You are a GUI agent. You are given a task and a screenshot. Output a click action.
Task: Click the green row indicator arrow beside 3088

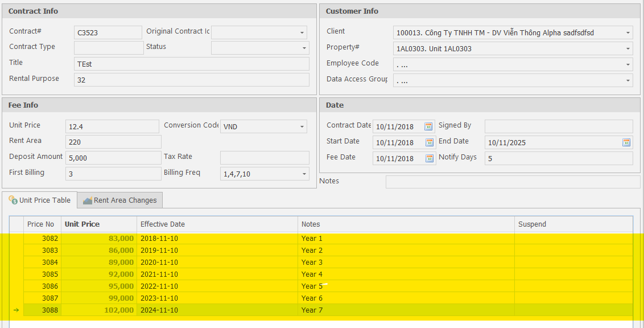pyautogui.click(x=17, y=310)
